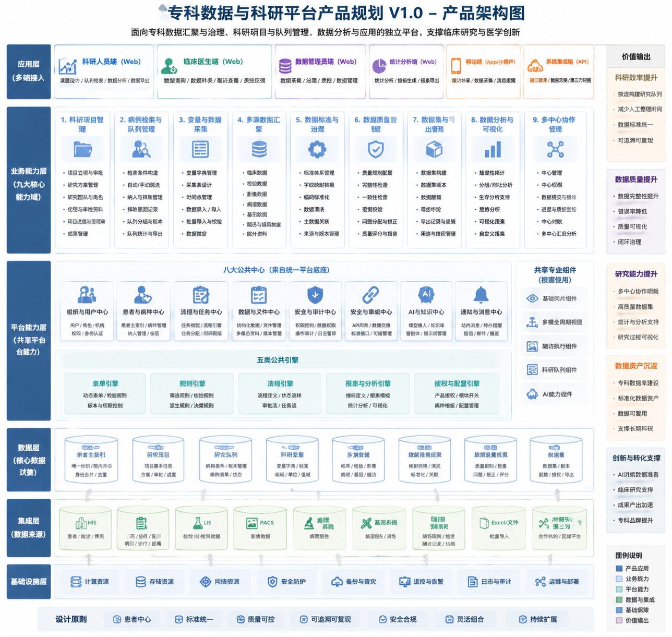Select the 数据与集成 legend color swatch
This screenshot has height=637, width=672.
pyautogui.click(x=619, y=600)
